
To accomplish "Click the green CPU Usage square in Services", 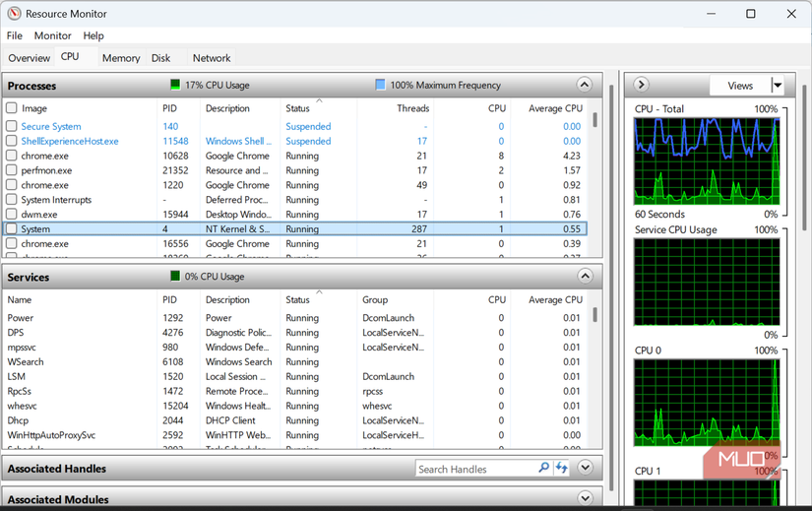I will [x=175, y=276].
